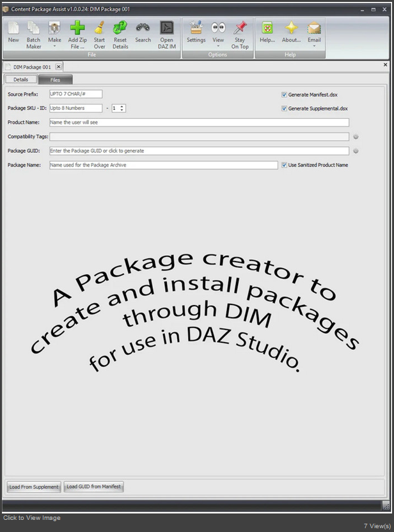Click Click to View Image link
394x532 pixels.
(x=32, y=518)
